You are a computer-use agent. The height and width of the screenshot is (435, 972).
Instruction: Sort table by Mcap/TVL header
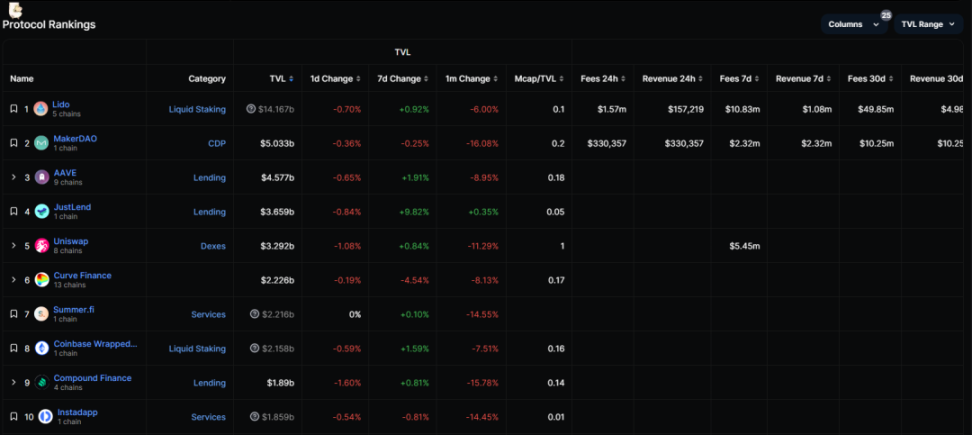539,79
